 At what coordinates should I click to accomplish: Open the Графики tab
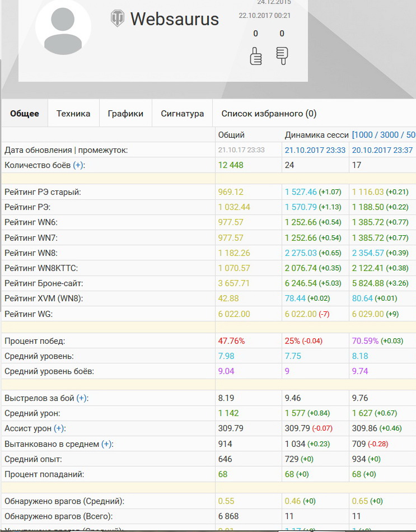click(x=125, y=114)
